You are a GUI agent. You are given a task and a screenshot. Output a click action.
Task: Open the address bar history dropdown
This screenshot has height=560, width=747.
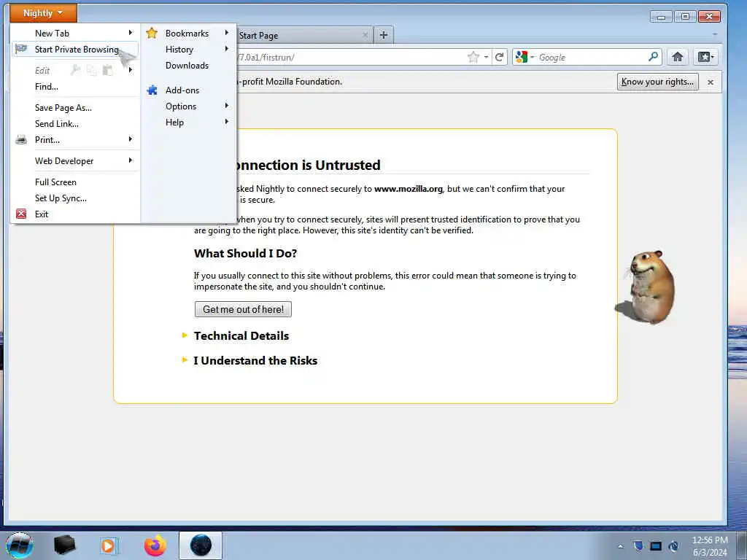[x=486, y=57]
